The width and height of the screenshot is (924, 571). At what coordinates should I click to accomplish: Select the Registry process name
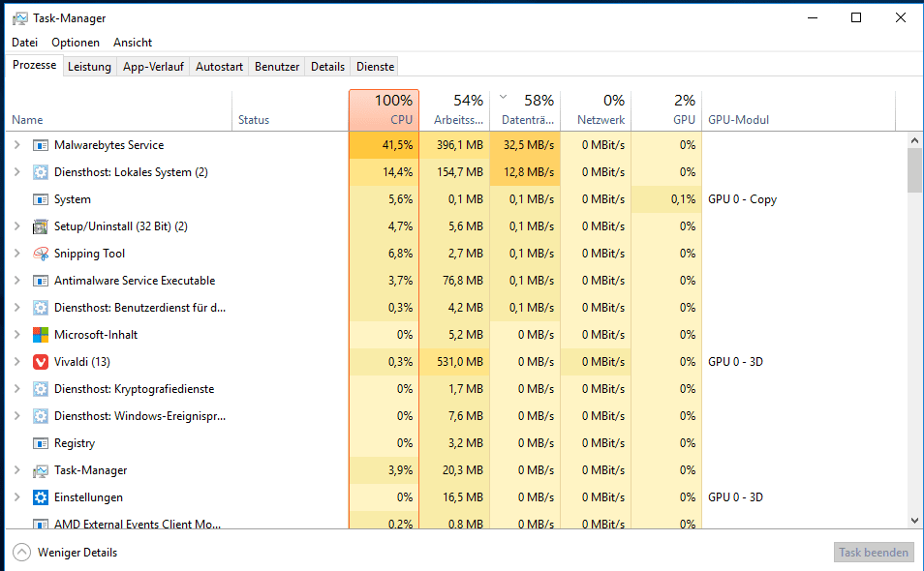75,443
